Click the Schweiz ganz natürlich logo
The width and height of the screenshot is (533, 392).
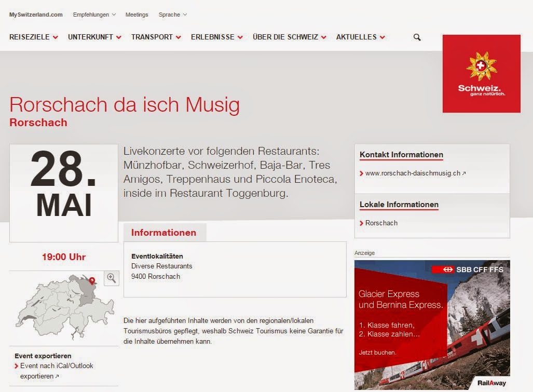point(481,74)
